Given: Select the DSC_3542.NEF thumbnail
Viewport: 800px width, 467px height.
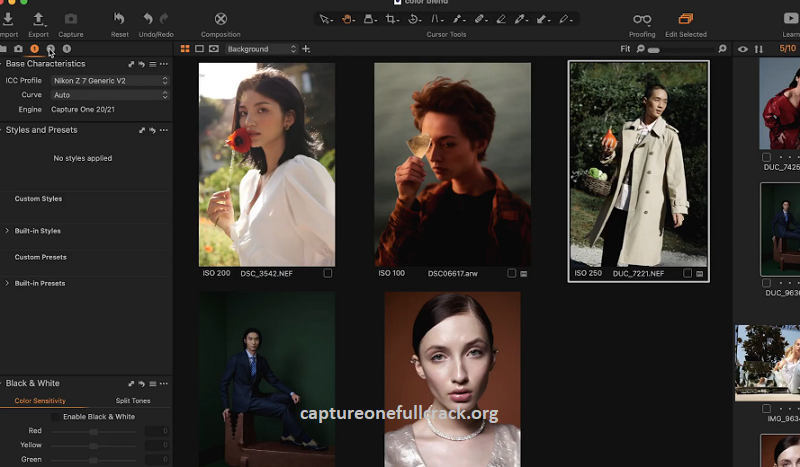Looking at the screenshot, I should coord(267,164).
